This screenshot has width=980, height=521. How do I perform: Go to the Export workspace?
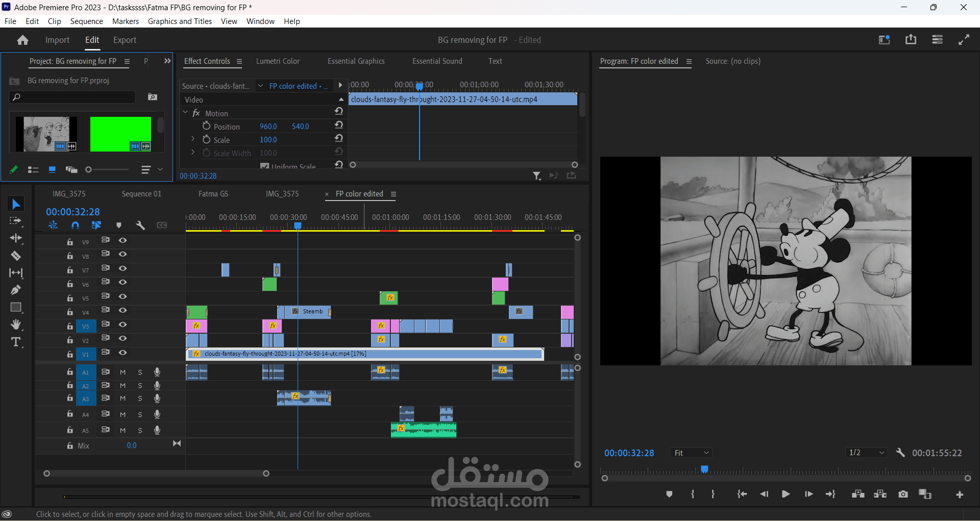(125, 40)
